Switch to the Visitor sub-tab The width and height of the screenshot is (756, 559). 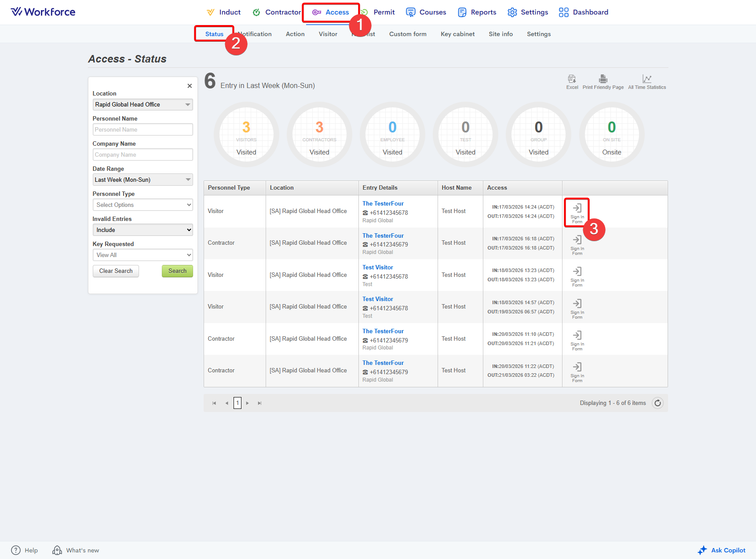coord(328,34)
